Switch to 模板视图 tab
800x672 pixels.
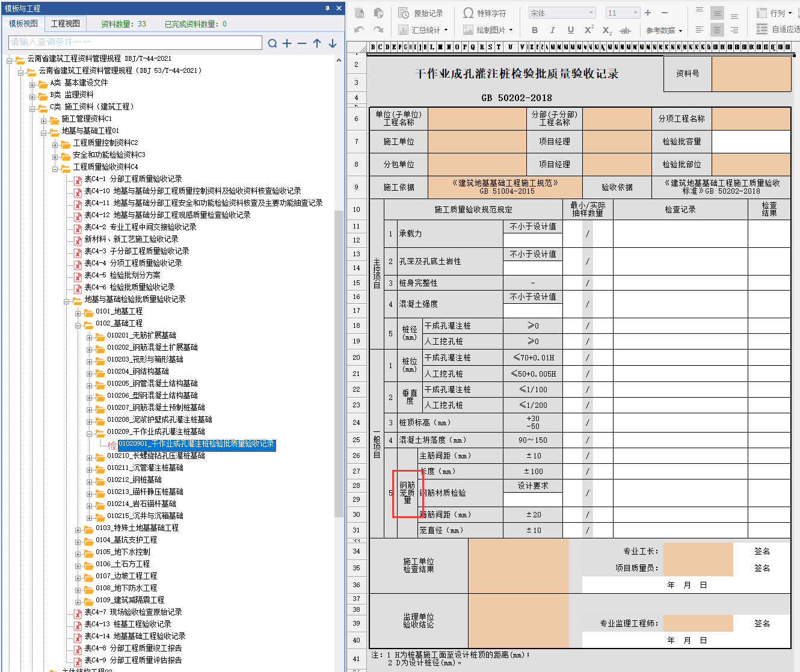click(x=23, y=23)
